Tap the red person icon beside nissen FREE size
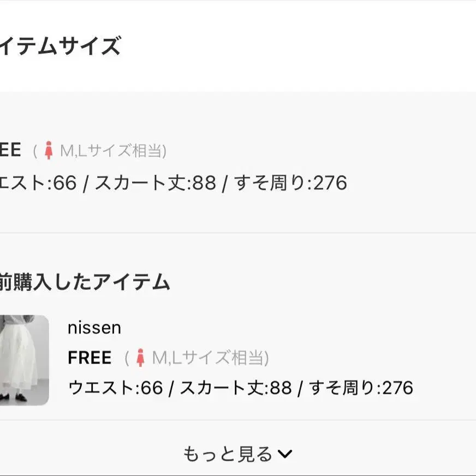476x476 pixels. [140, 358]
